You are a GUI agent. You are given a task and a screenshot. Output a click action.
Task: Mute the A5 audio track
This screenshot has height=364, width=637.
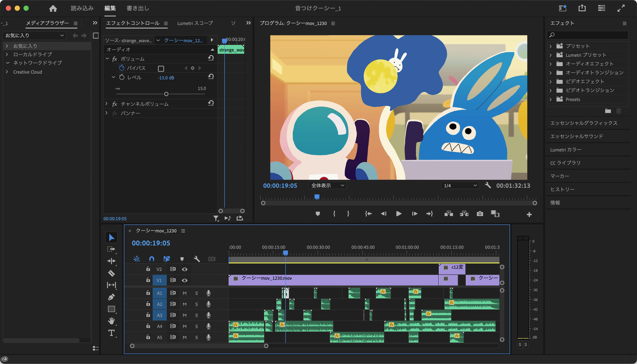[184, 337]
